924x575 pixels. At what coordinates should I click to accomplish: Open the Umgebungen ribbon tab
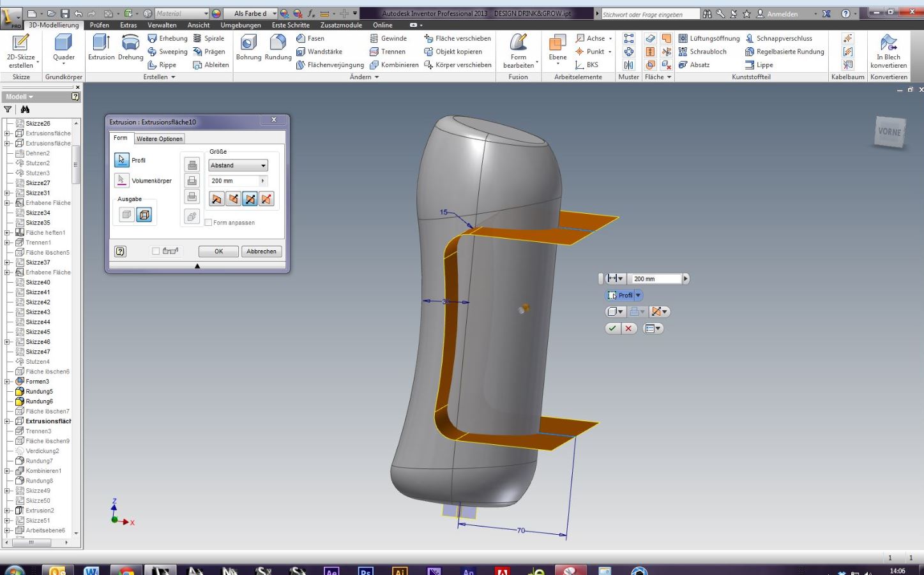(241, 25)
